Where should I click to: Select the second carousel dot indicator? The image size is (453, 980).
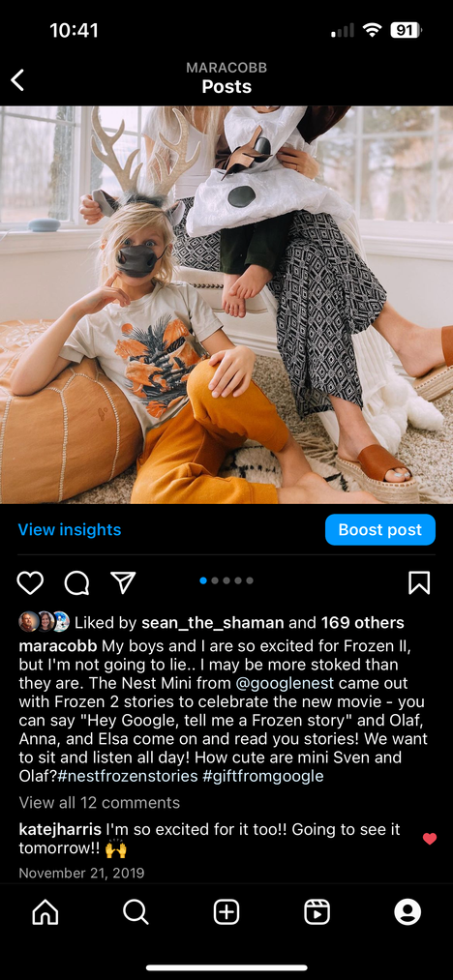point(215,580)
